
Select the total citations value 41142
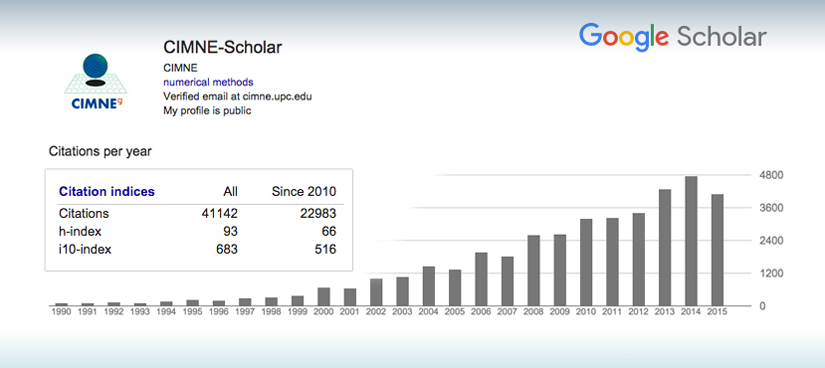coord(219,214)
